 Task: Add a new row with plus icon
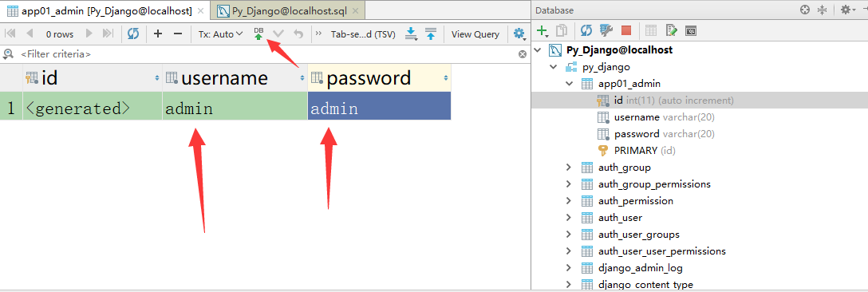click(158, 34)
